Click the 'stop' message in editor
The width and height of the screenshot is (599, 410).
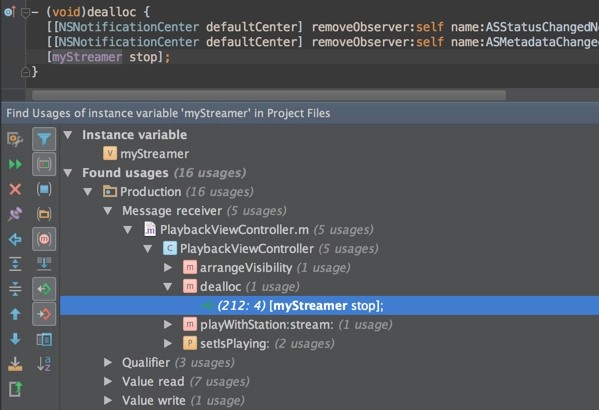click(x=143, y=57)
